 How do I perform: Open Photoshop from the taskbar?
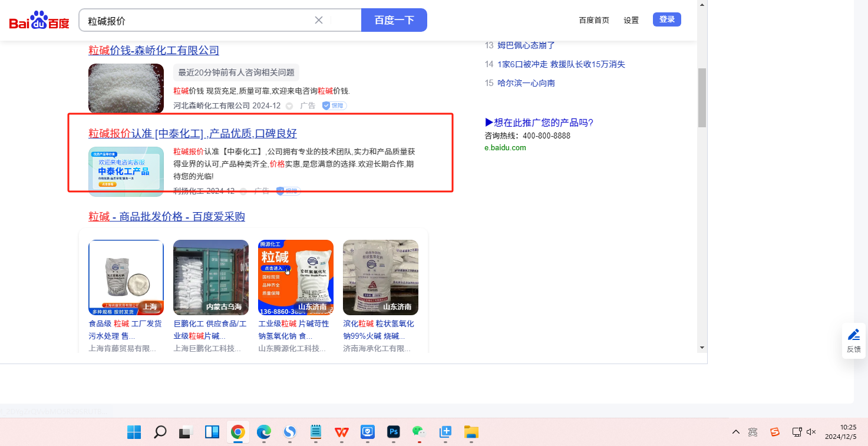point(394,432)
